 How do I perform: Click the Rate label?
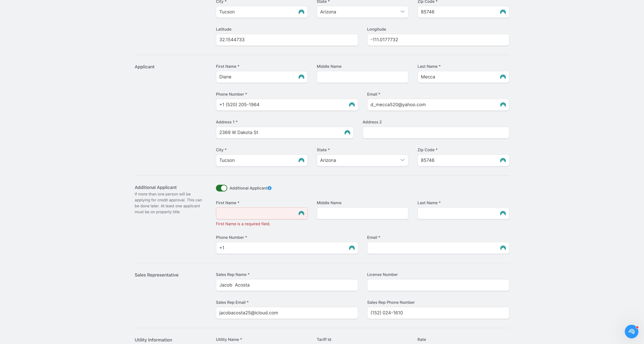click(421, 339)
